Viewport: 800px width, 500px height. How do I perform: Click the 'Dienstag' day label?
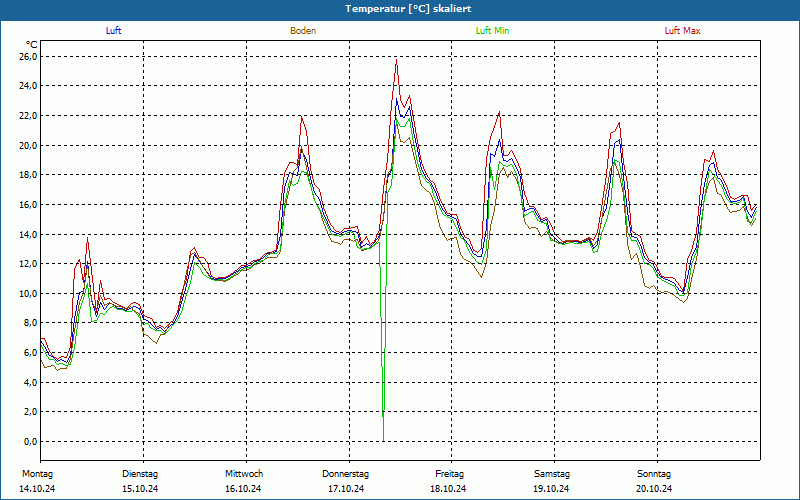140,474
